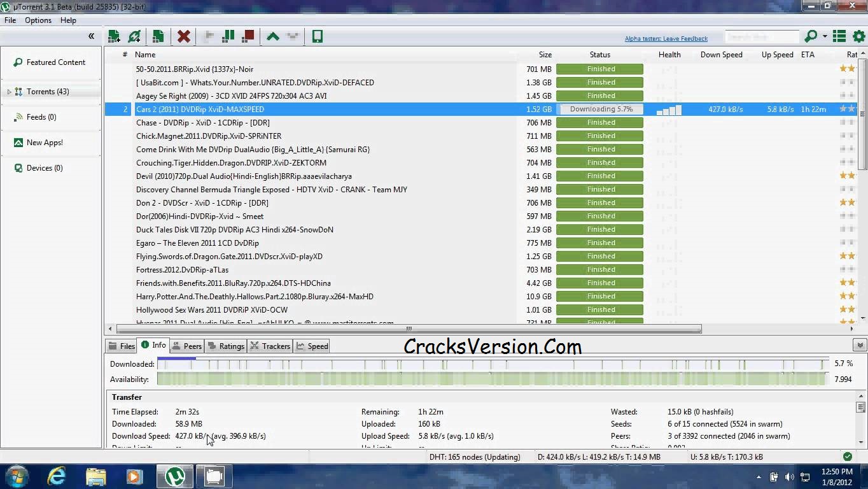Viewport: 868px width, 489px height.
Task: Collapse the sidebar with the double chevron
Action: pyautogui.click(x=91, y=36)
